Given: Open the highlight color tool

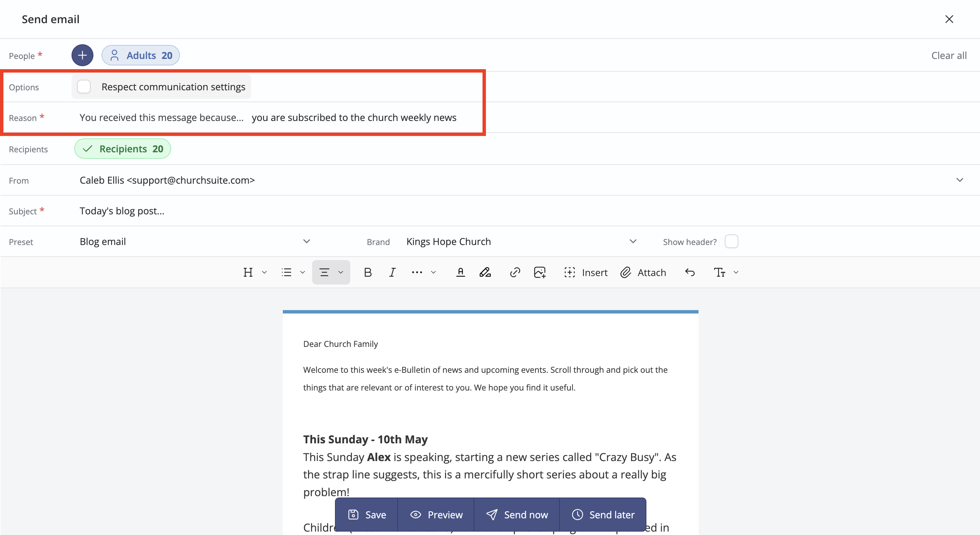Looking at the screenshot, I should (x=485, y=273).
